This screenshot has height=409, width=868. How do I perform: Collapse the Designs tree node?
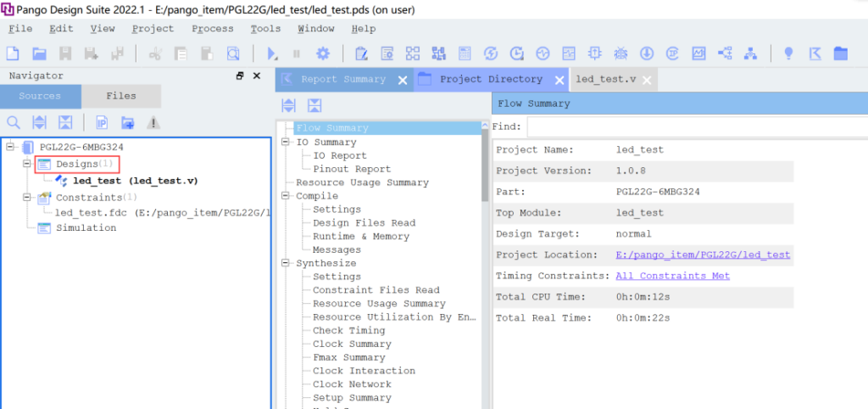click(x=27, y=163)
